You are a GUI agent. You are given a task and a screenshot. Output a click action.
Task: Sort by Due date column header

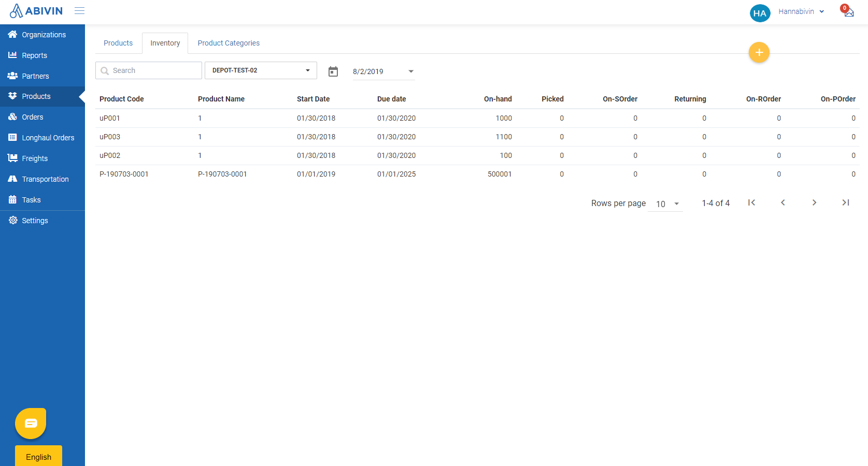point(392,99)
